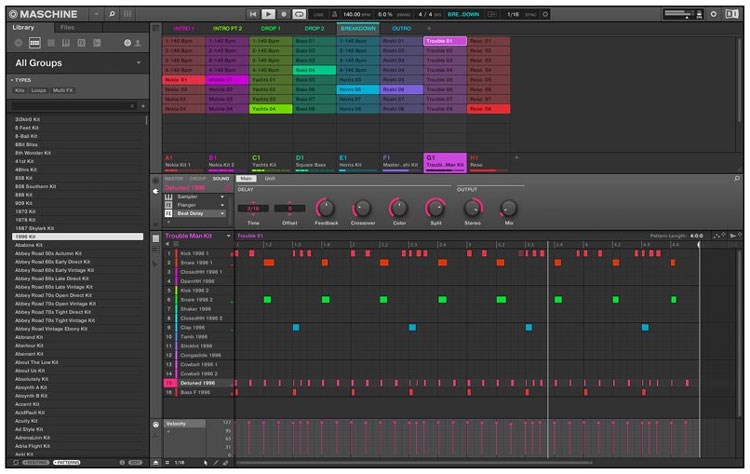This screenshot has height=474, width=750.
Task: Open the Sampler plug-in slot dropdown
Action: click(222, 197)
